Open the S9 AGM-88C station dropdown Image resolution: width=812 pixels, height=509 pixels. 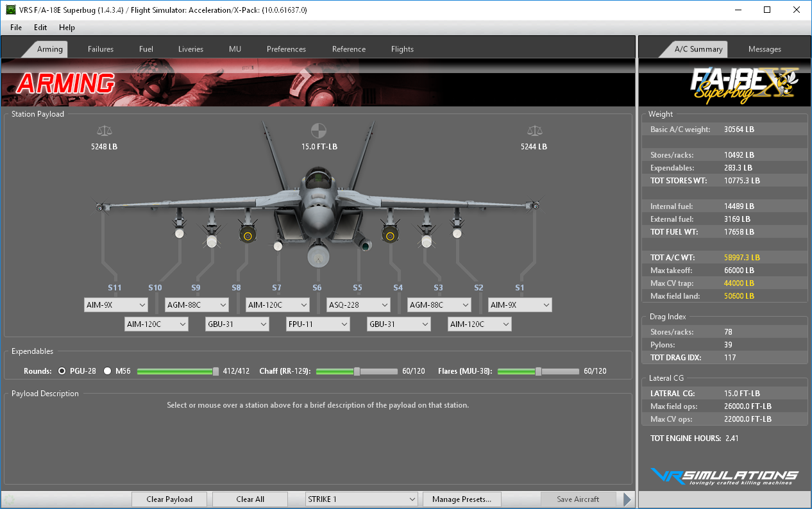pyautogui.click(x=197, y=305)
